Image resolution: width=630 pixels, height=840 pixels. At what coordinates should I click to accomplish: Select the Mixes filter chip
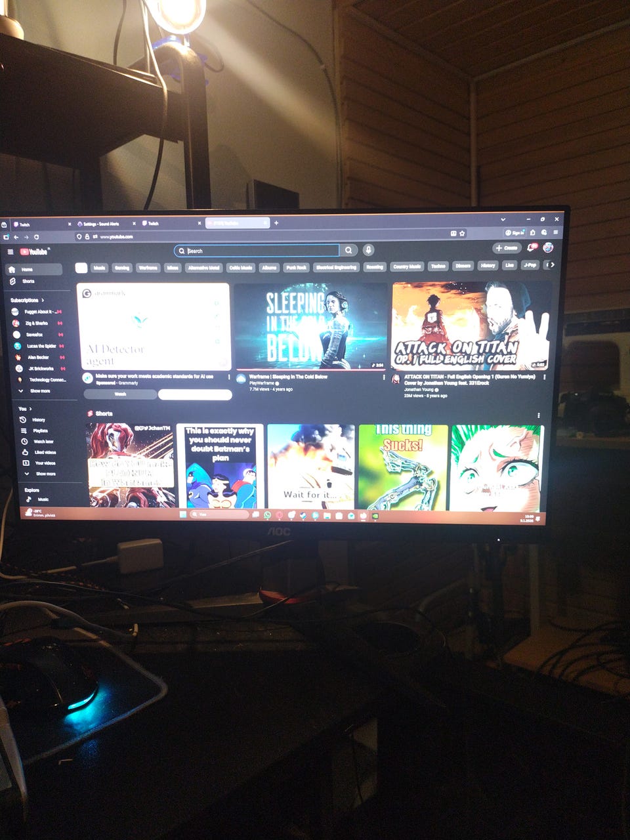pos(173,268)
